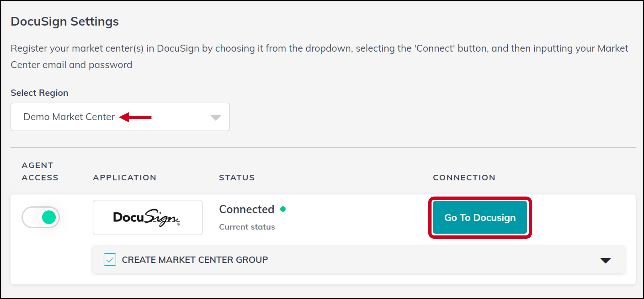The width and height of the screenshot is (644, 299).
Task: Click the CONNECTION column header
Action: click(464, 178)
